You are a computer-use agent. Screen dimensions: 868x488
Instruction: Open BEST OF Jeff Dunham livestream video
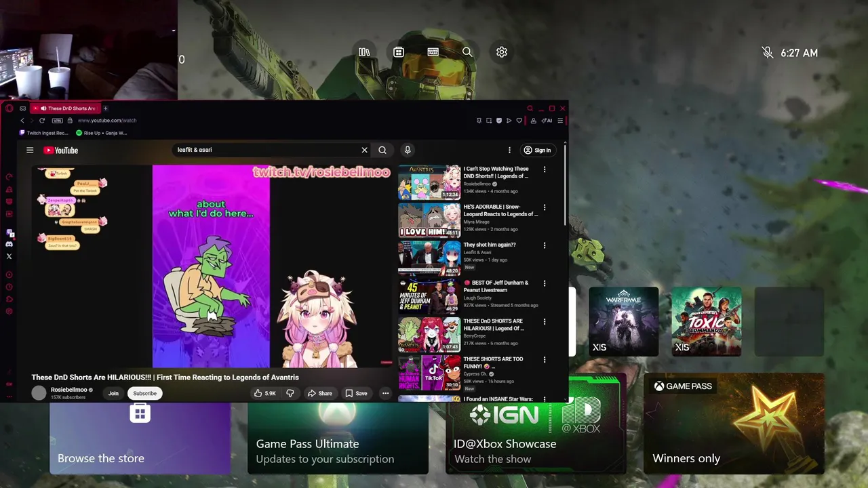tap(429, 296)
